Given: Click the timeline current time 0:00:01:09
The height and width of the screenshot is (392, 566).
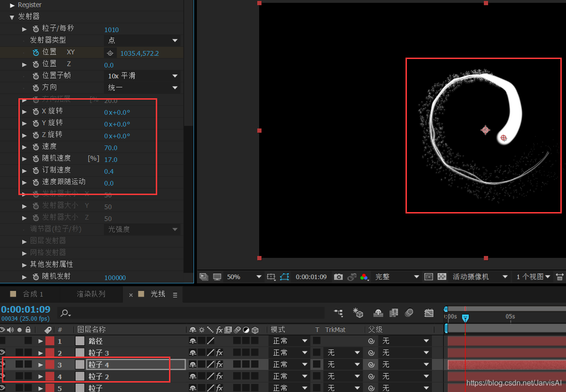Looking at the screenshot, I should (26, 310).
